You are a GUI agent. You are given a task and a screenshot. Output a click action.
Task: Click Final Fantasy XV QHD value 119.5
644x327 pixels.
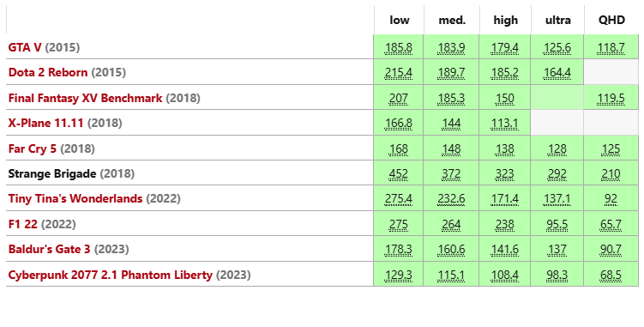[x=611, y=99]
